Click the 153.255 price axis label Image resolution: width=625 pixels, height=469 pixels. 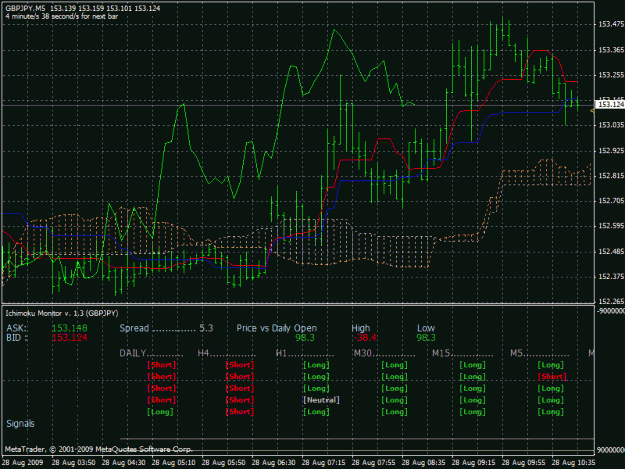(x=611, y=75)
